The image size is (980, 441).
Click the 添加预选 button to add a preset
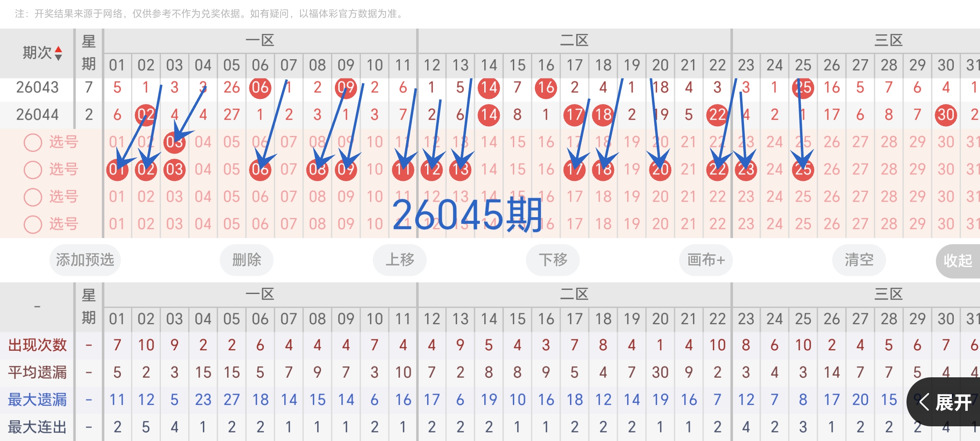coord(85,260)
